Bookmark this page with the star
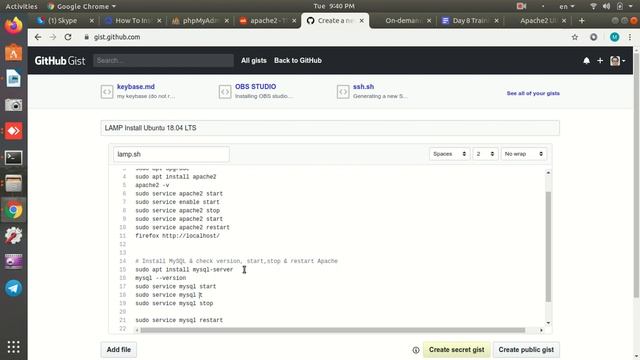The width and height of the screenshot is (640, 360). (575, 37)
